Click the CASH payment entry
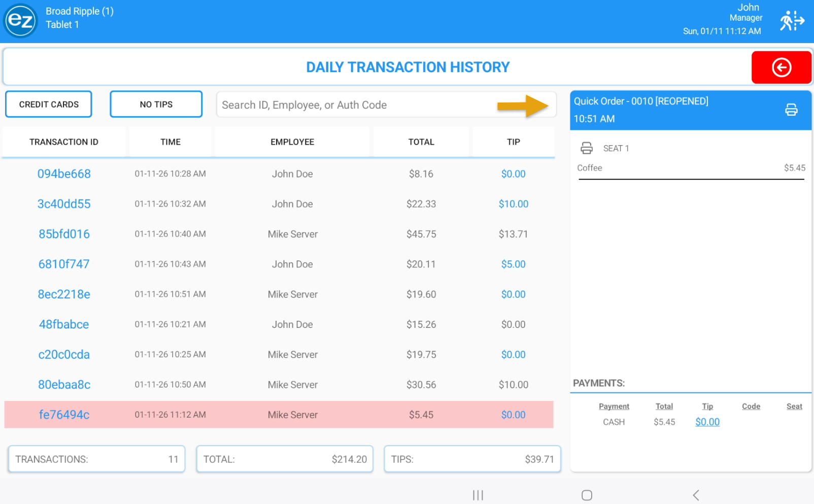Screen dimensions: 814x504 pyautogui.click(x=614, y=422)
